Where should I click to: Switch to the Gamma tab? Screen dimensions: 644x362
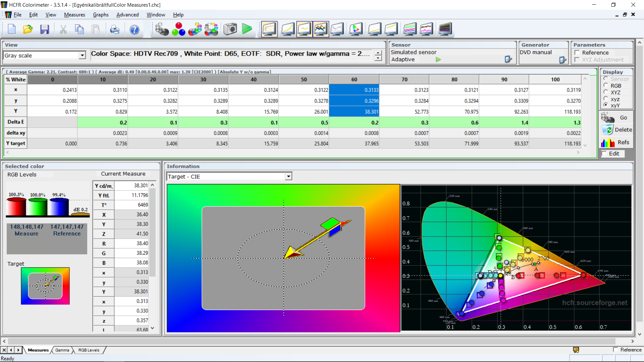click(x=62, y=350)
